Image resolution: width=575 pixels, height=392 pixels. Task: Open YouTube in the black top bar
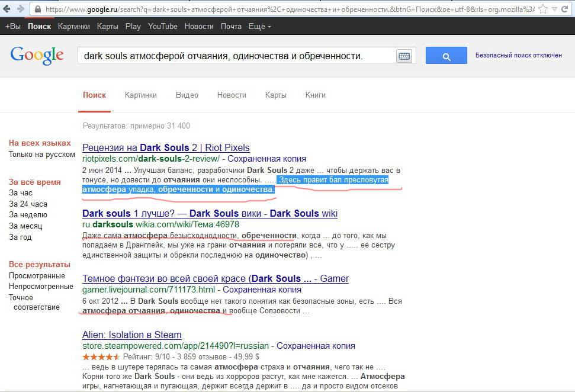tap(163, 27)
